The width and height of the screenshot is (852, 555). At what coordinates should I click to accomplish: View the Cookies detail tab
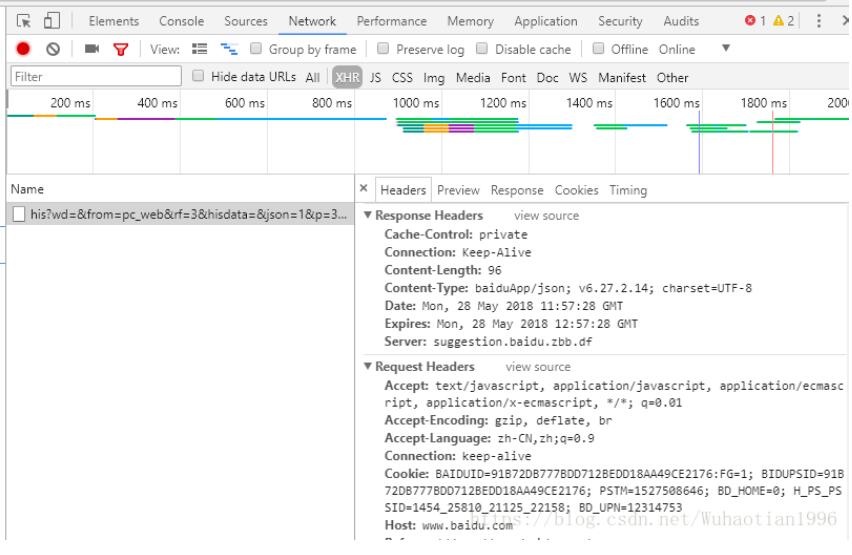(x=576, y=190)
